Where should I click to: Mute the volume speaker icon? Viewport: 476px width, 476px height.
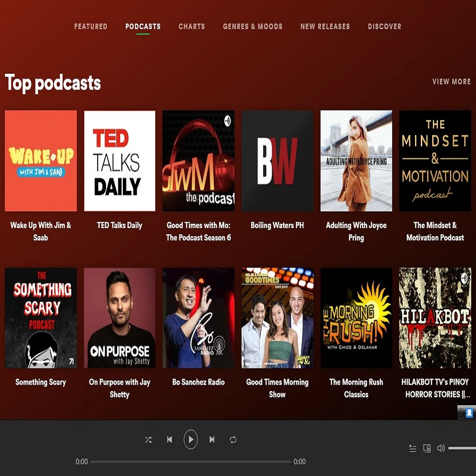pos(441,448)
